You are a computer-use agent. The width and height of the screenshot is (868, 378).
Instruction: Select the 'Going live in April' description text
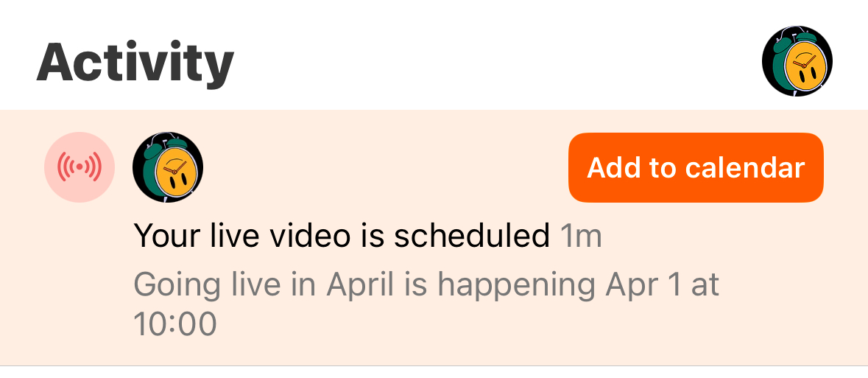point(426,304)
